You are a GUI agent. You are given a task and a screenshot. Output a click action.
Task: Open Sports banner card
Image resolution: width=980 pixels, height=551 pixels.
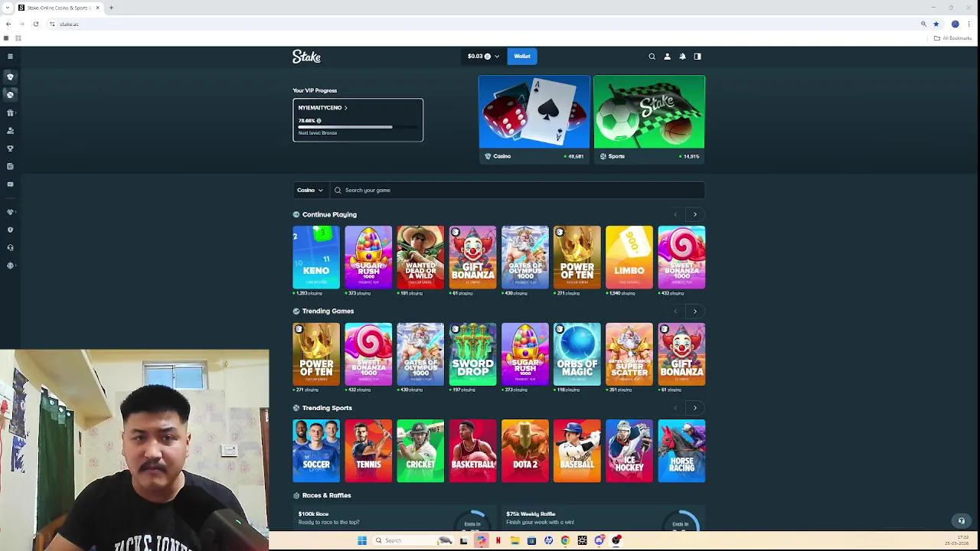click(x=649, y=119)
